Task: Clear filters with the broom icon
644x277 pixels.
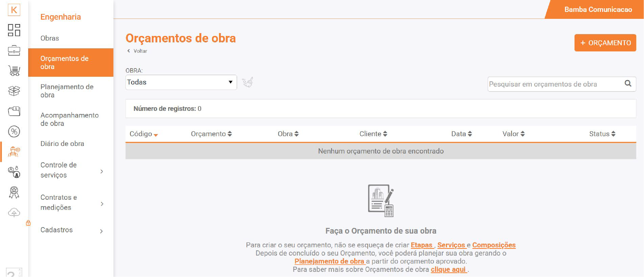Action: click(247, 82)
